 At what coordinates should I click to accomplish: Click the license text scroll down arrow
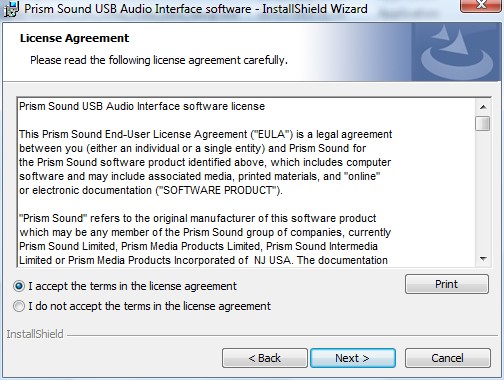click(483, 259)
